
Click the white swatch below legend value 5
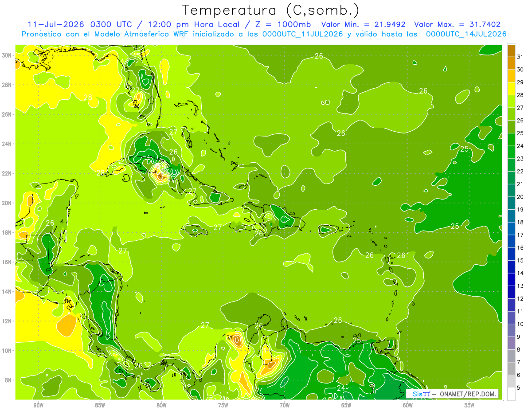(x=512, y=394)
